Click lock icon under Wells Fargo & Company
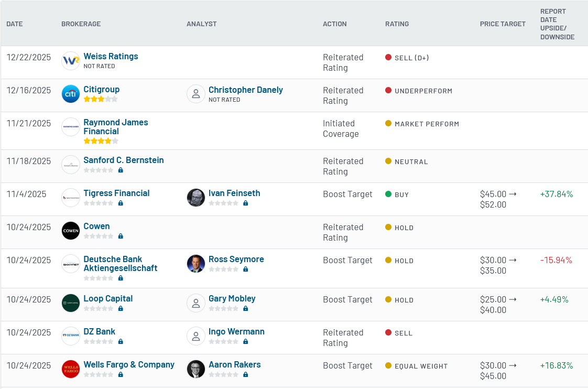 click(121, 374)
